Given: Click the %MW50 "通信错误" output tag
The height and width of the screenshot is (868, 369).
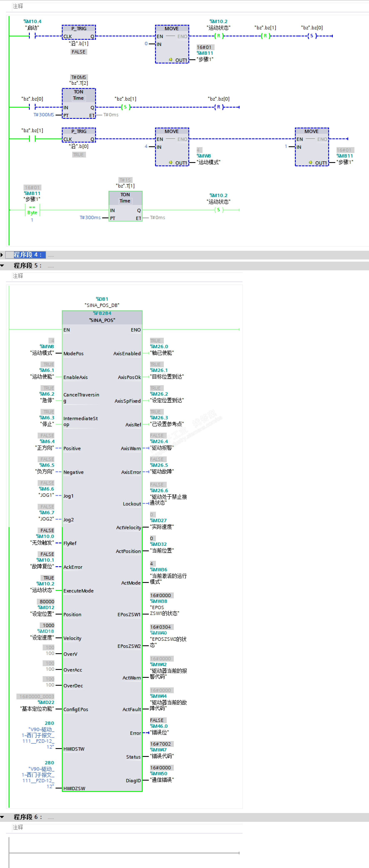Looking at the screenshot, I should point(162,777).
